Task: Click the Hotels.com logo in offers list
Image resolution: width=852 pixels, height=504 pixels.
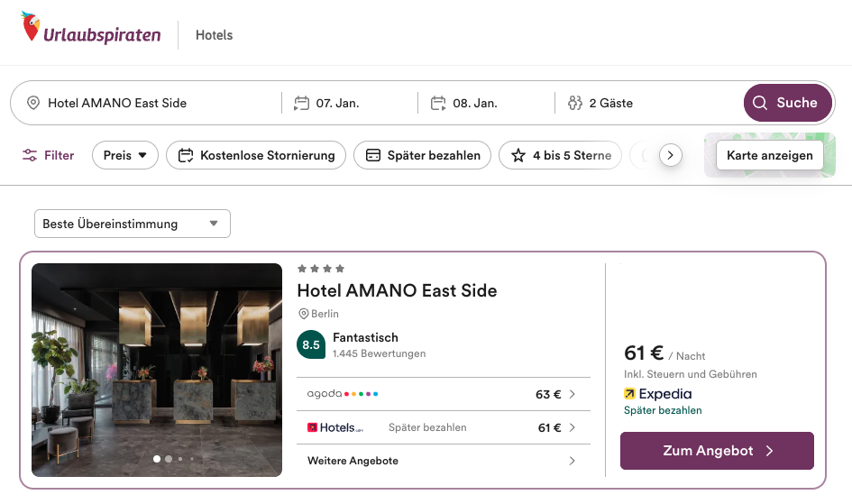Action: pos(335,427)
